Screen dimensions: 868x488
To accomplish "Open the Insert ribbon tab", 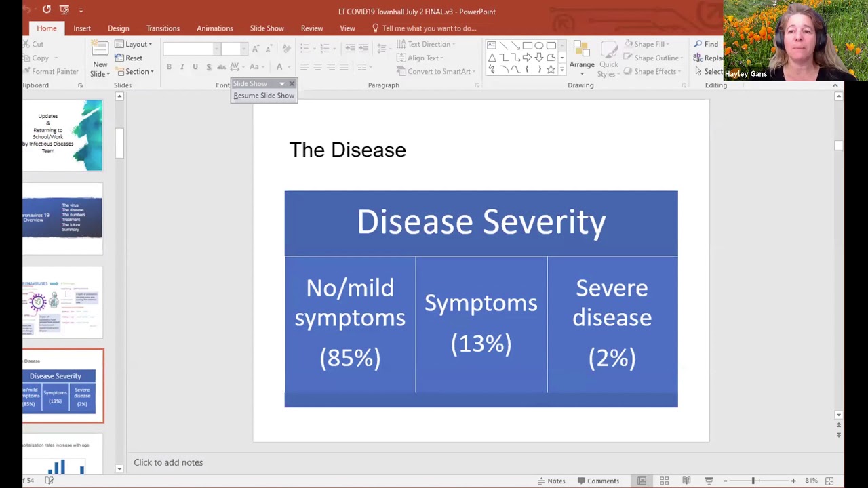I will 82,28.
